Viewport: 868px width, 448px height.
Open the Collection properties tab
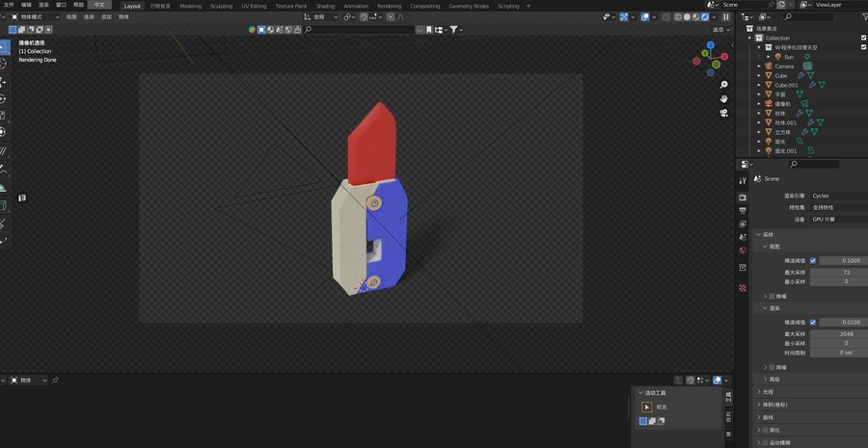tap(743, 268)
